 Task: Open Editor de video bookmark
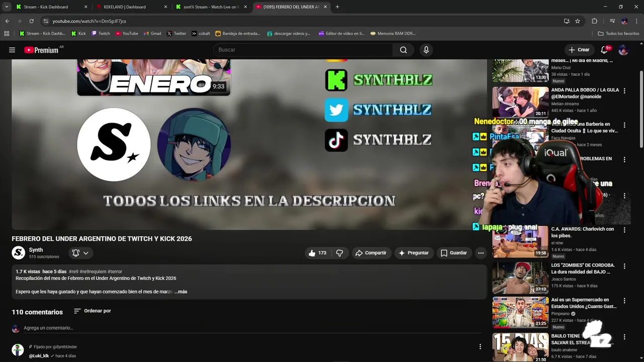(341, 34)
